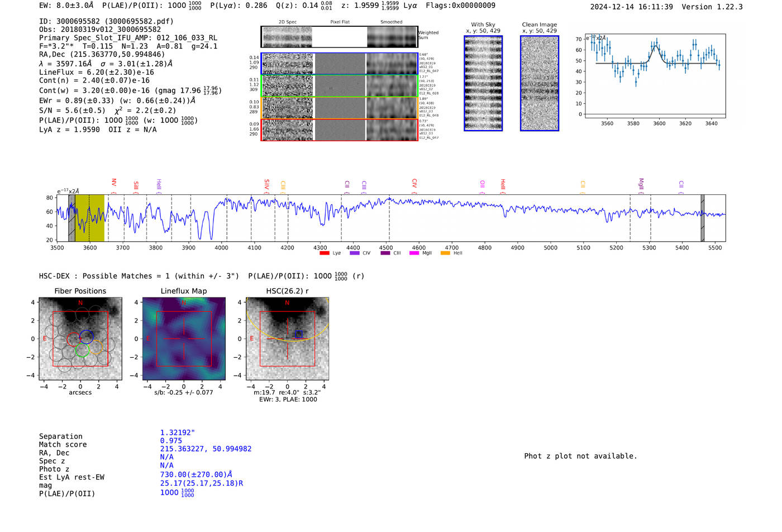The width and height of the screenshot is (782, 532).
Task: Select the orange-bordered 2D fiber spectrum row
Action: (340, 108)
